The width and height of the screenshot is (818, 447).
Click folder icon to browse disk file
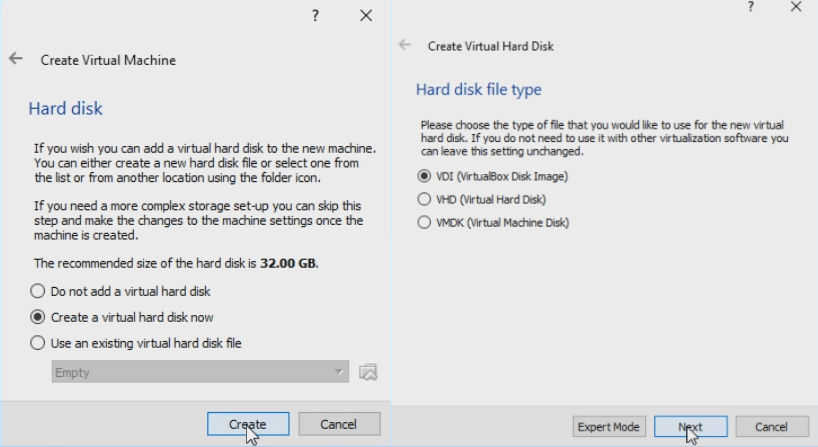tap(368, 372)
